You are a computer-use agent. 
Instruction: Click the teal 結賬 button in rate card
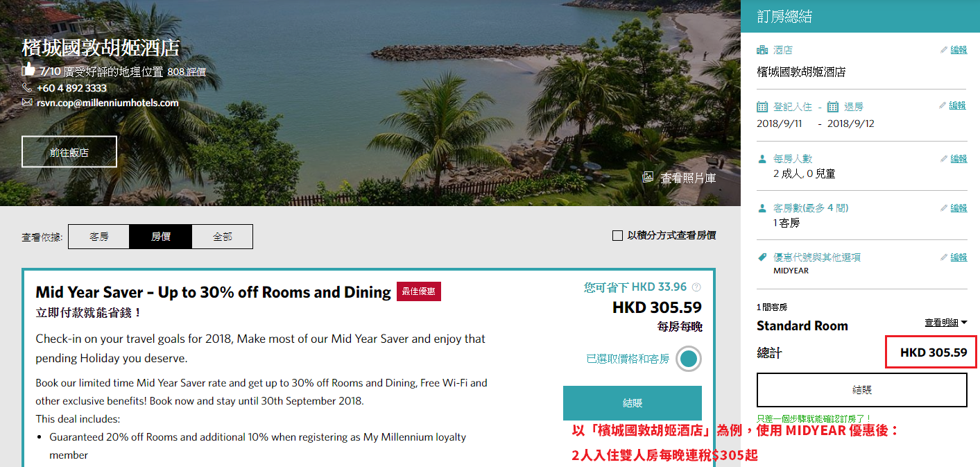(633, 403)
